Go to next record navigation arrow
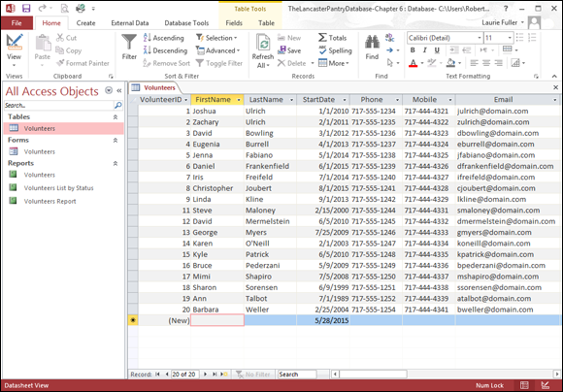The height and width of the screenshot is (392, 563). tap(205, 375)
